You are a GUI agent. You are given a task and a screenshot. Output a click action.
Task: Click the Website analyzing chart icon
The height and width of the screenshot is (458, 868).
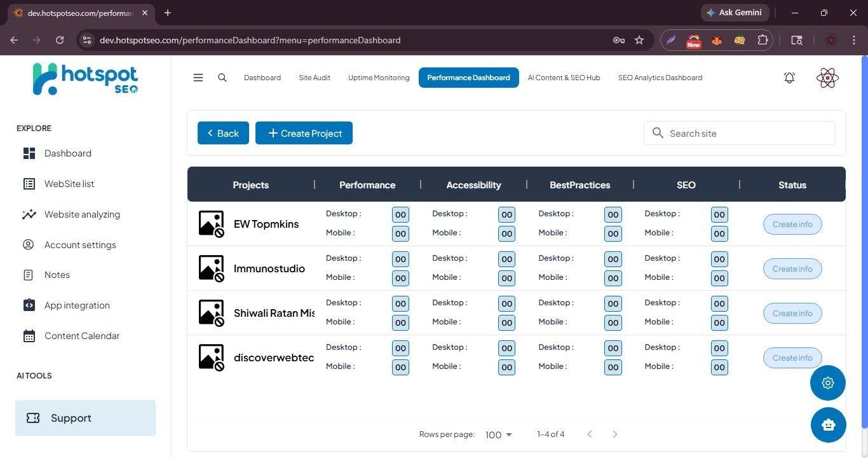pos(29,214)
